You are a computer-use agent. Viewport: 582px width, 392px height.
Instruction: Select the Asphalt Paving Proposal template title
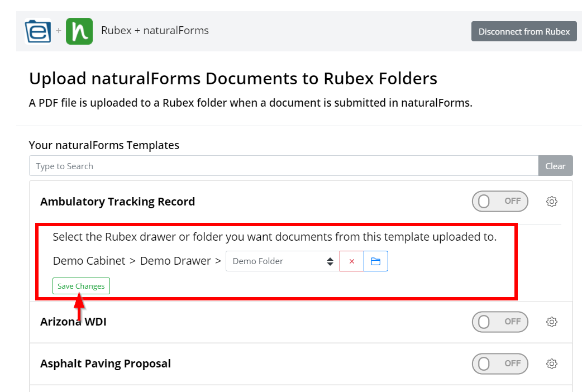106,364
